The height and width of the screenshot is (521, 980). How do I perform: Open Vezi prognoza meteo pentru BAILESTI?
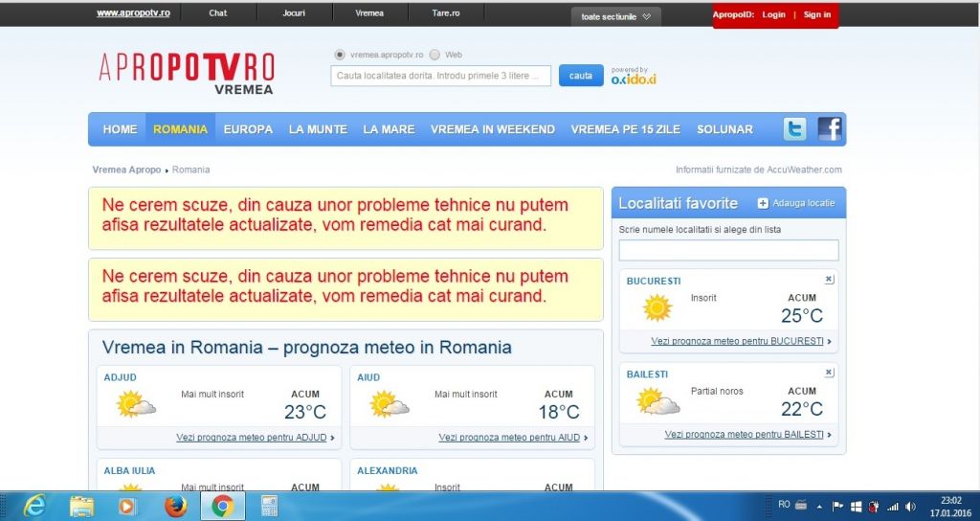pyautogui.click(x=744, y=435)
